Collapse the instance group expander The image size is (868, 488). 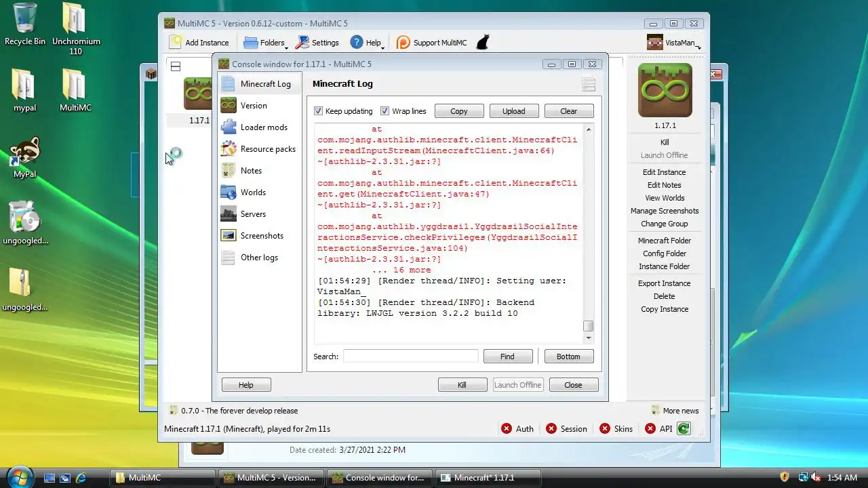pos(175,66)
